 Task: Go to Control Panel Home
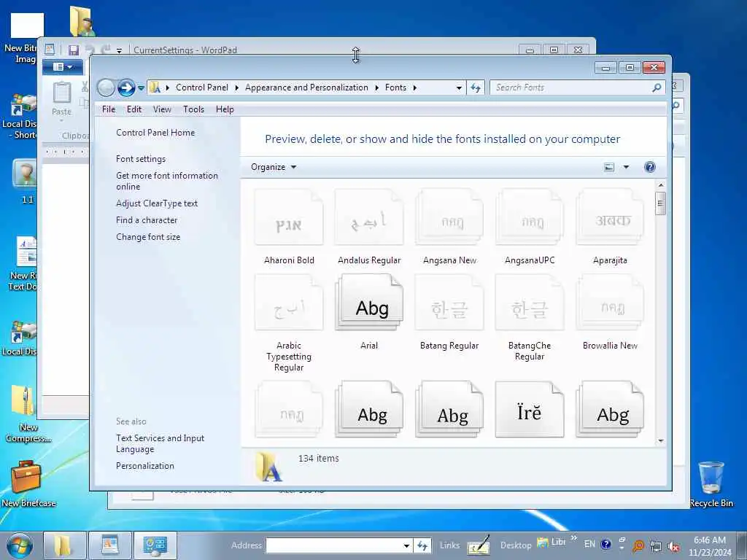[155, 133]
